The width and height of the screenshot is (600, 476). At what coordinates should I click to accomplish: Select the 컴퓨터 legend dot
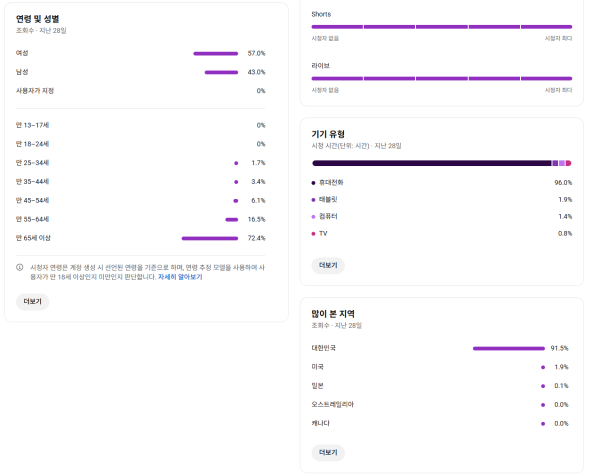(x=313, y=217)
